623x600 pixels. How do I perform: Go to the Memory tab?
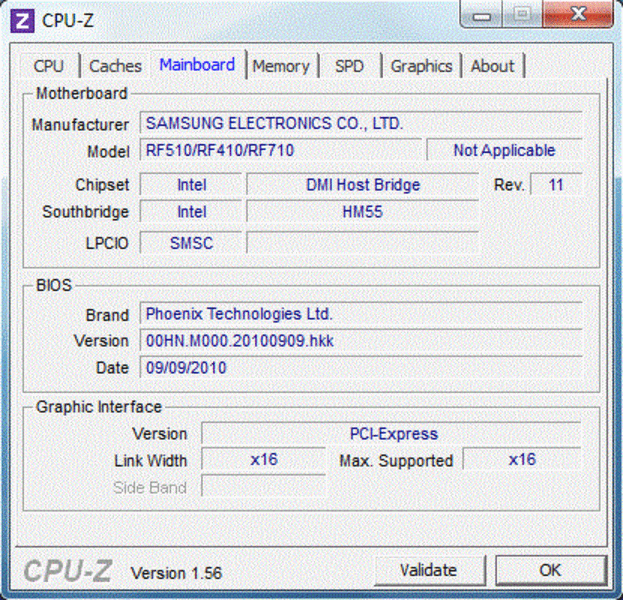coord(281,66)
